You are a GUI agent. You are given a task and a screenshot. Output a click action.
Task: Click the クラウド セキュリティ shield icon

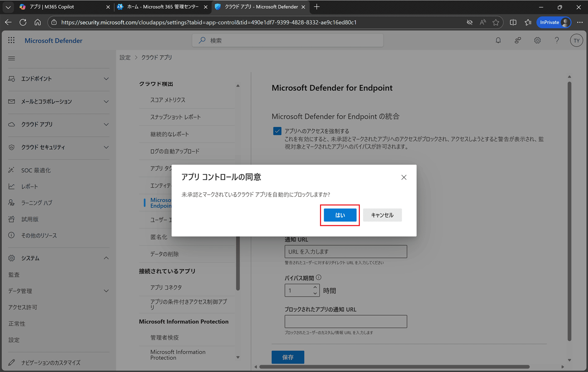point(11,147)
